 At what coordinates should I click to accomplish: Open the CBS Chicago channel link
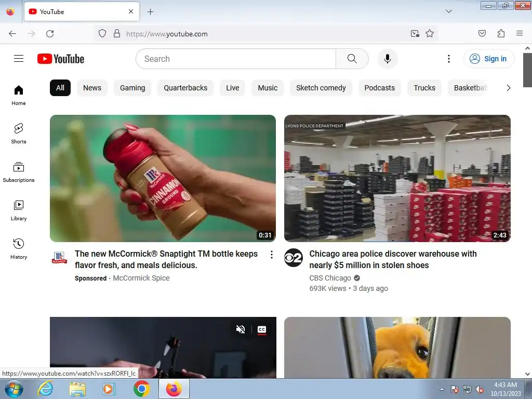pyautogui.click(x=330, y=278)
